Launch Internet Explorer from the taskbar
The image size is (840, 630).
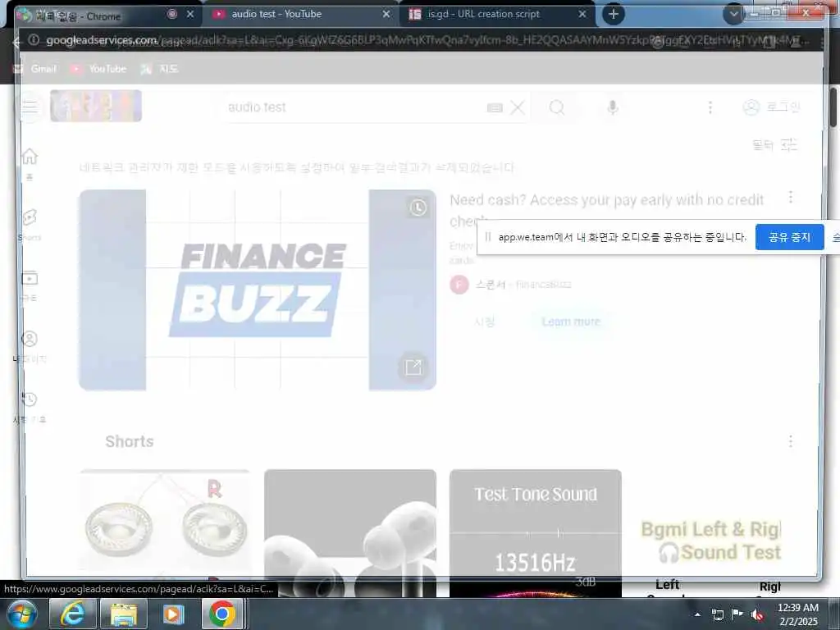[72, 614]
